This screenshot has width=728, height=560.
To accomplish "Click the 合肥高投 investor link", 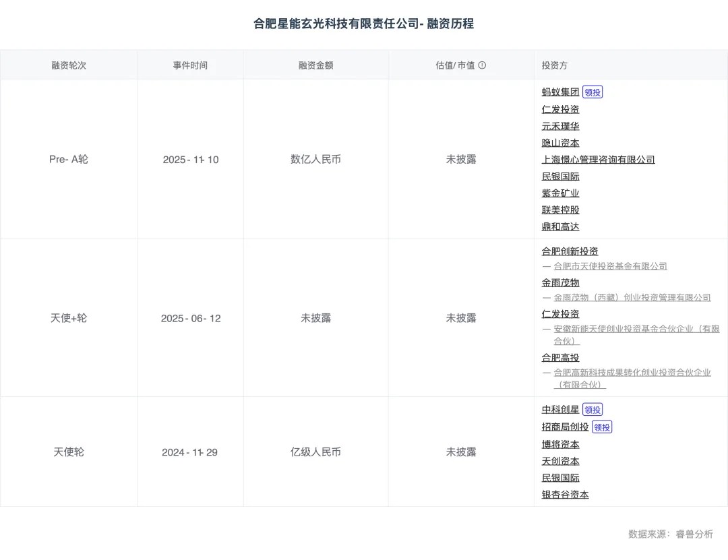I will coord(560,357).
